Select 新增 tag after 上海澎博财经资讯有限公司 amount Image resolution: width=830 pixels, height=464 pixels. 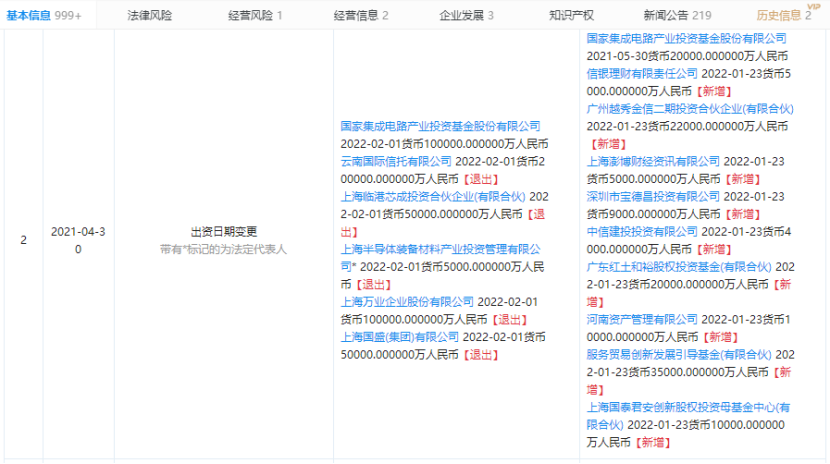(x=742, y=179)
